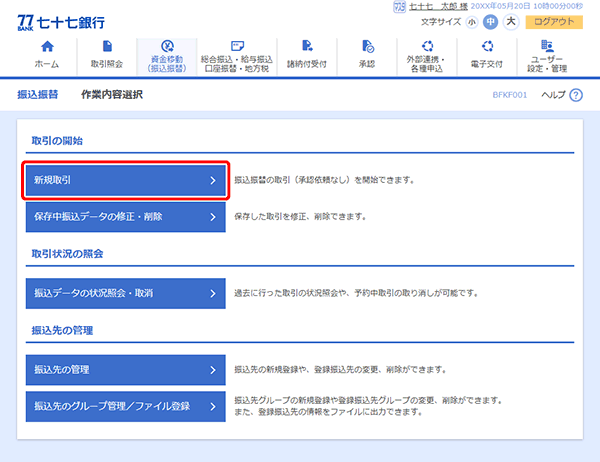Open ユーザー設定・管理 icon

tap(547, 46)
